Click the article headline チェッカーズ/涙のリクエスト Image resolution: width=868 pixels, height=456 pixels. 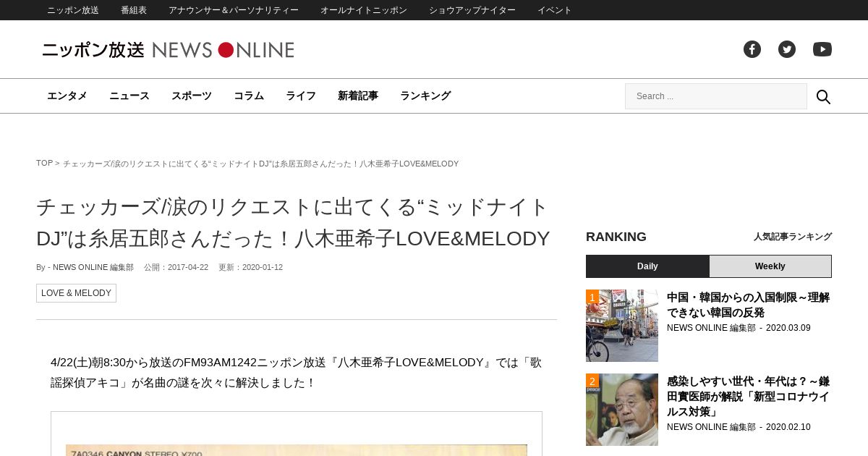294,222
